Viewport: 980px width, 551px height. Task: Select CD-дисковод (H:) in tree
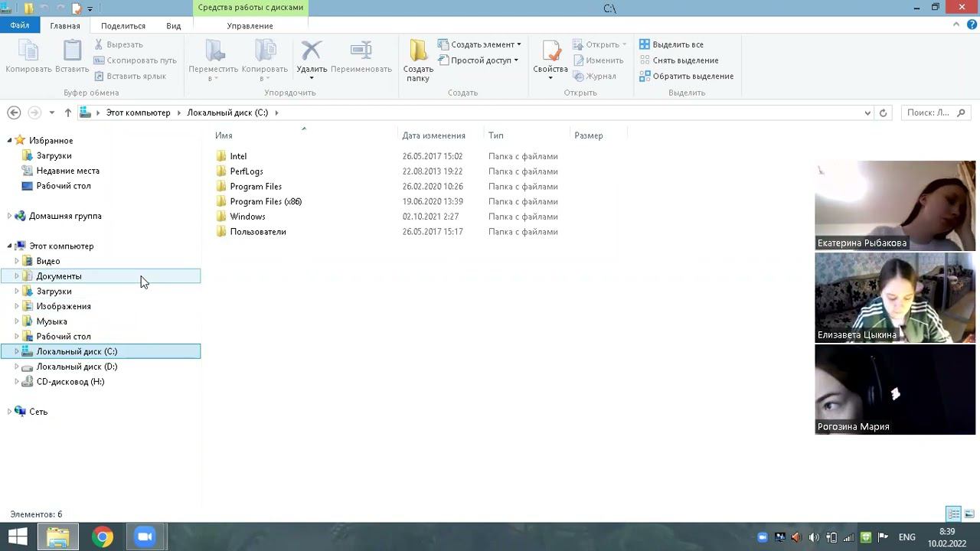70,381
